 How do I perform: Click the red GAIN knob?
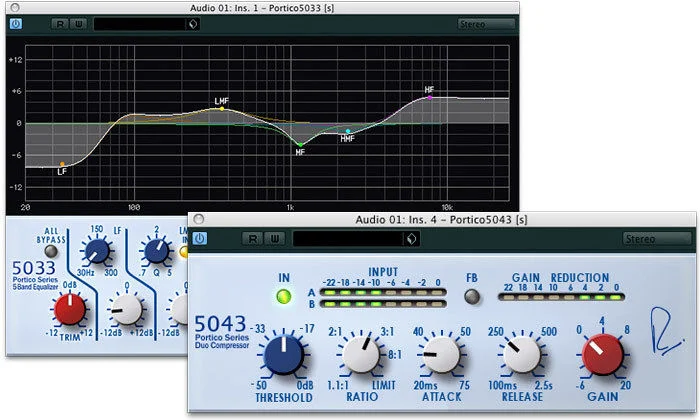(603, 355)
